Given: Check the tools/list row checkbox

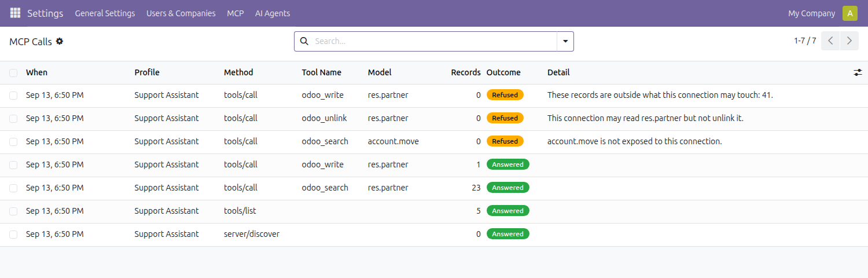Looking at the screenshot, I should point(13,211).
